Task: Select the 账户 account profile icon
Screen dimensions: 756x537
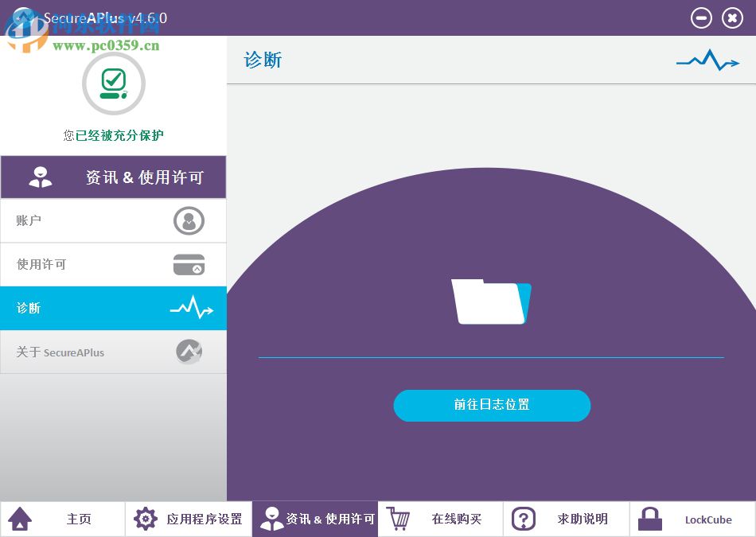Action: 189,220
